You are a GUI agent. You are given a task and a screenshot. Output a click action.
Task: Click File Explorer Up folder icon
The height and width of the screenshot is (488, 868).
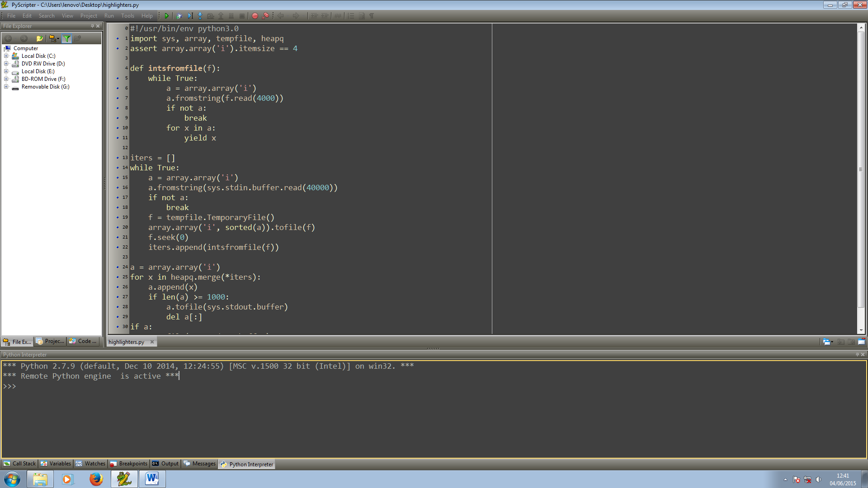pos(39,38)
